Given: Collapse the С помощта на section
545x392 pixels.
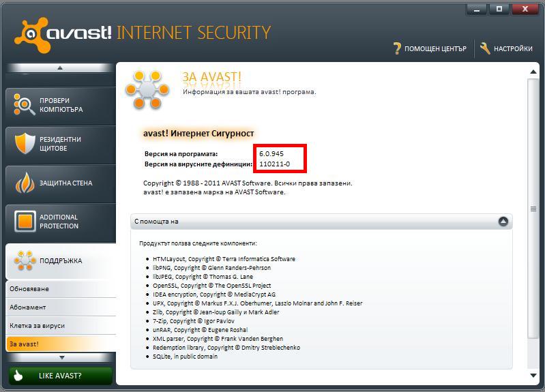Looking at the screenshot, I should tap(503, 222).
